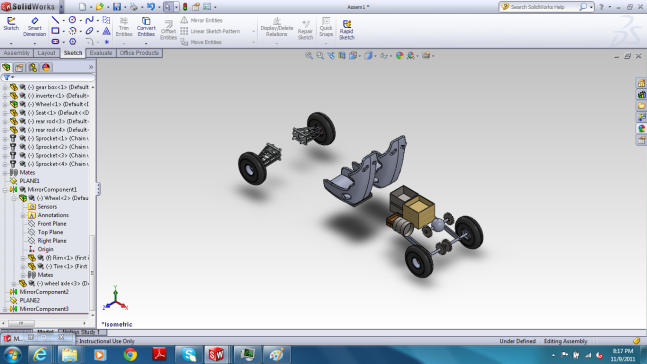This screenshot has width=647, height=364.
Task: Undo the last action
Action: coord(151,7)
